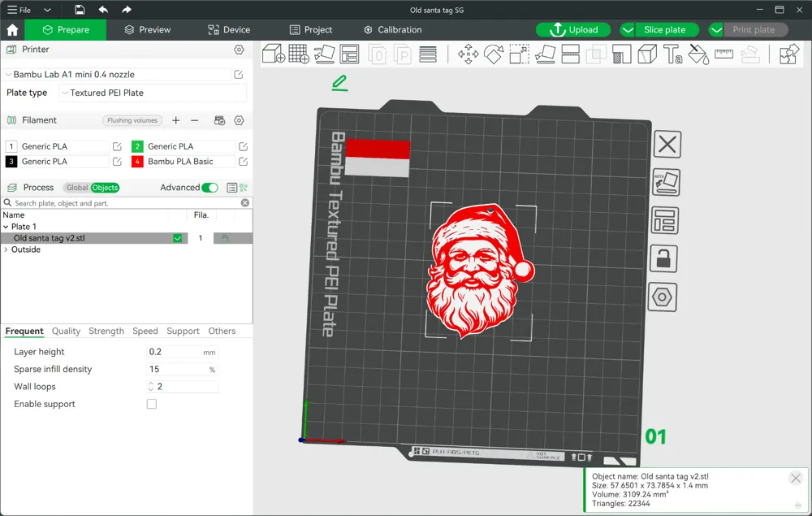Open the File menu dropdown arrow

pos(47,10)
